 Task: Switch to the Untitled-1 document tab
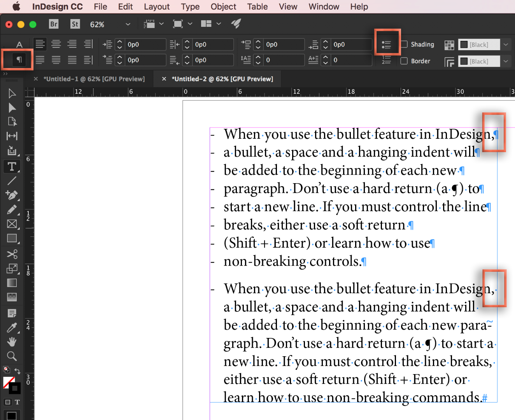click(x=94, y=79)
